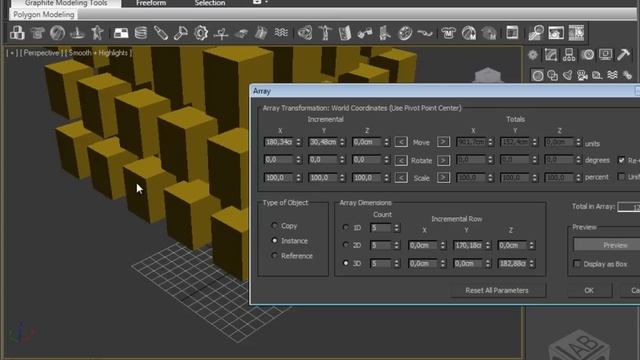Screen dimensions: 640x360
Task: Toggle the Uniform scale checkbox
Action: (x=621, y=177)
